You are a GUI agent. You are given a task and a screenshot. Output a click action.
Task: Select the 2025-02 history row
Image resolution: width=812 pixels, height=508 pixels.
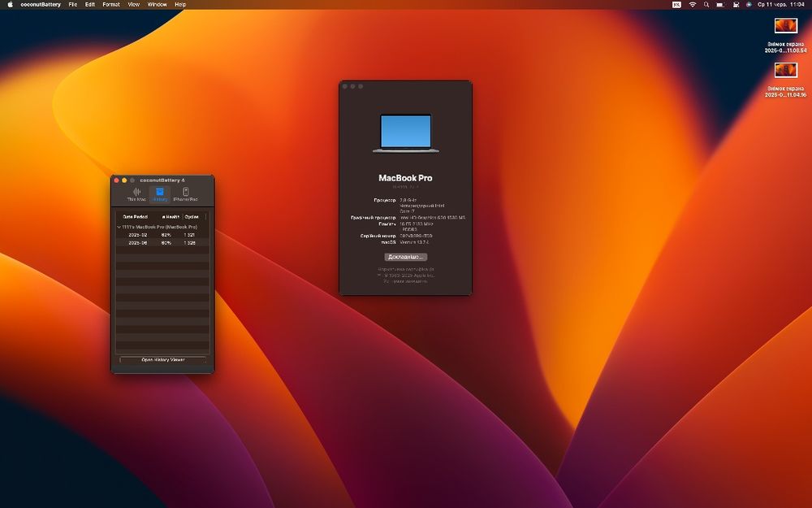(162, 235)
